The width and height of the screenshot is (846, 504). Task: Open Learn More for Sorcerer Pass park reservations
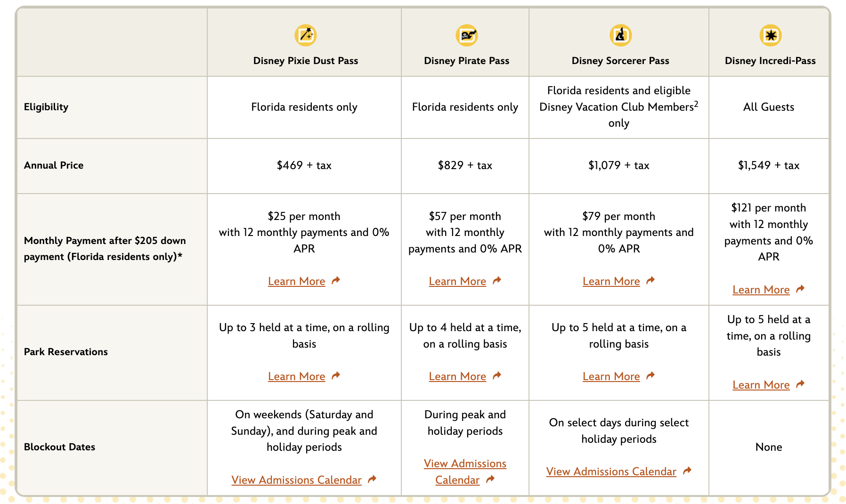[611, 376]
